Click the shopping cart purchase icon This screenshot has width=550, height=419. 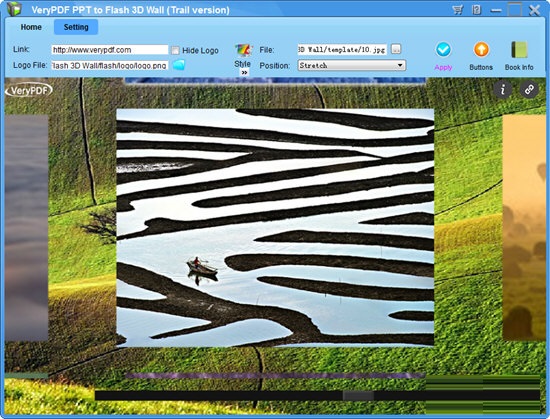(457, 10)
